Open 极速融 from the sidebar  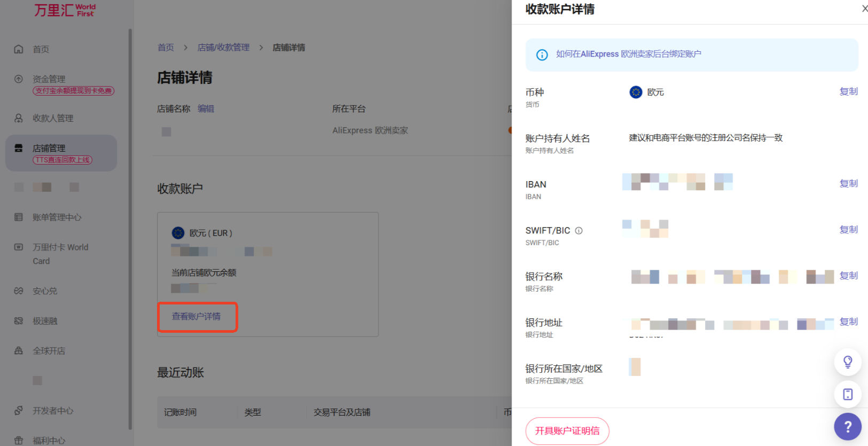point(45,321)
